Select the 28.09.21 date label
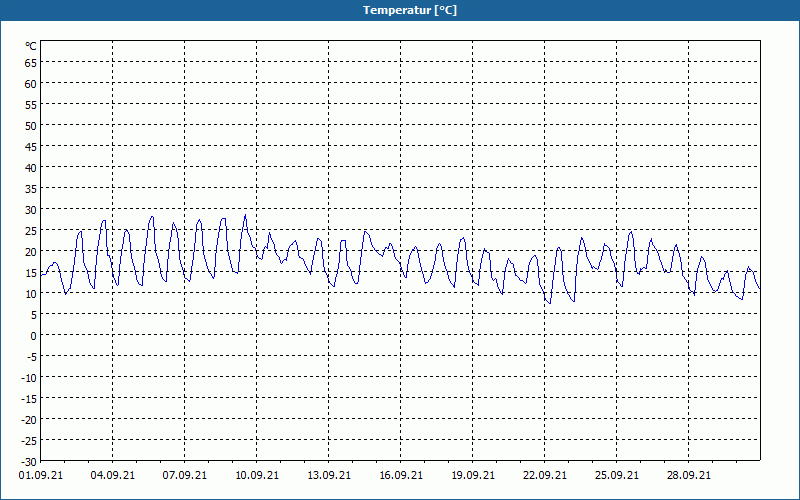This screenshot has height=500, width=800. point(689,476)
